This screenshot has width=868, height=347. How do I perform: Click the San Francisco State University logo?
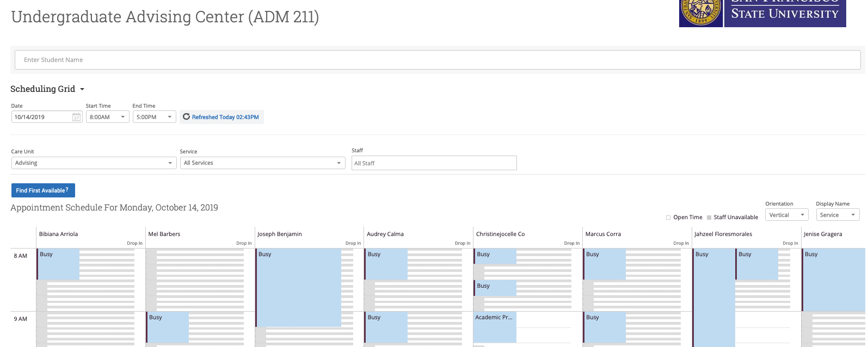coord(762,13)
